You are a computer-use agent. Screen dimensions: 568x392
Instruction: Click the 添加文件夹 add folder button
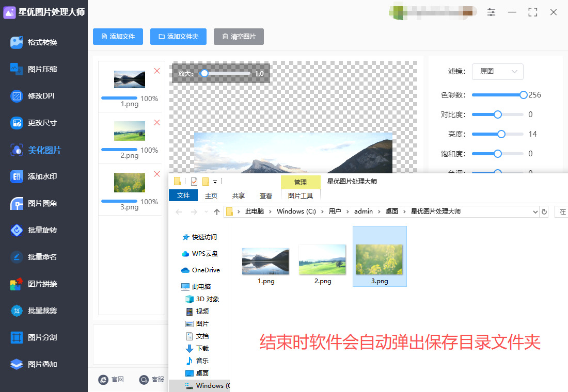point(178,37)
